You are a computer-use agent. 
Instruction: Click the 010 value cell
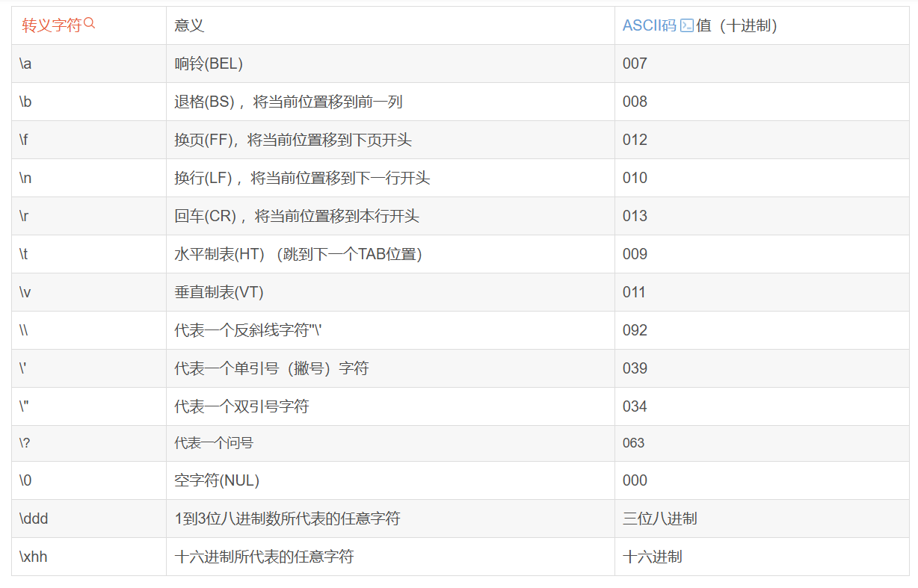(x=762, y=178)
